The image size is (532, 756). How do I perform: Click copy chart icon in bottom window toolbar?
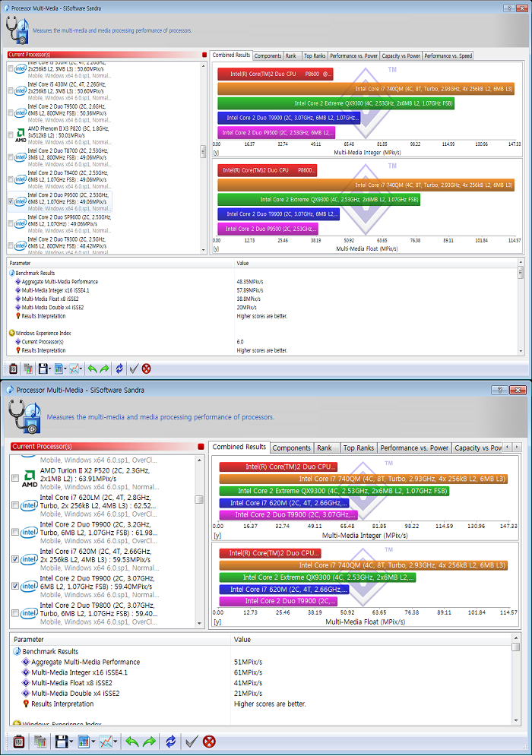click(x=40, y=741)
